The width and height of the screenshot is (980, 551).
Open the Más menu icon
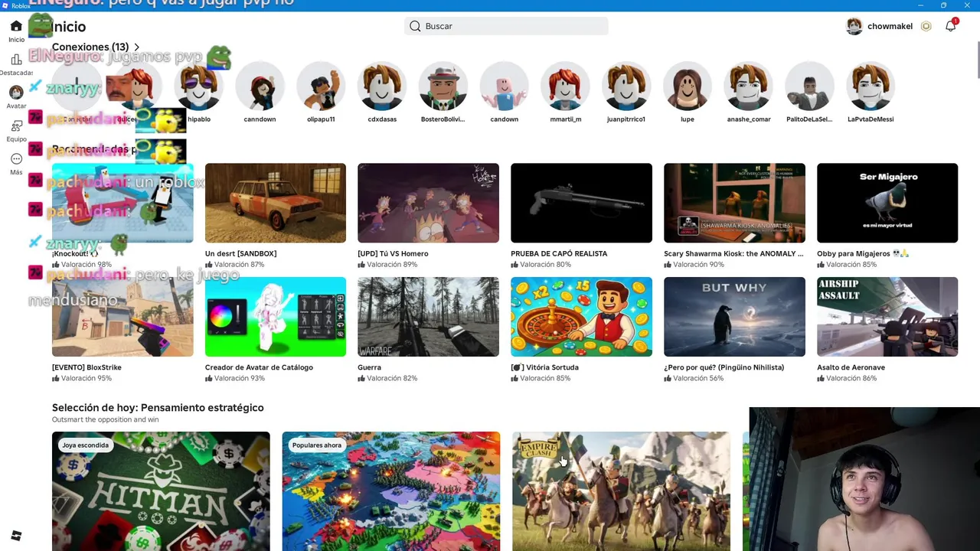pyautogui.click(x=16, y=159)
